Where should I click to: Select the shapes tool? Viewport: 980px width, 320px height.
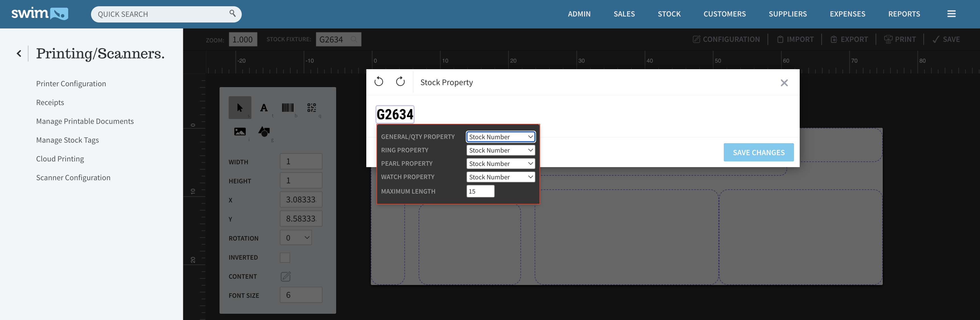(x=264, y=132)
